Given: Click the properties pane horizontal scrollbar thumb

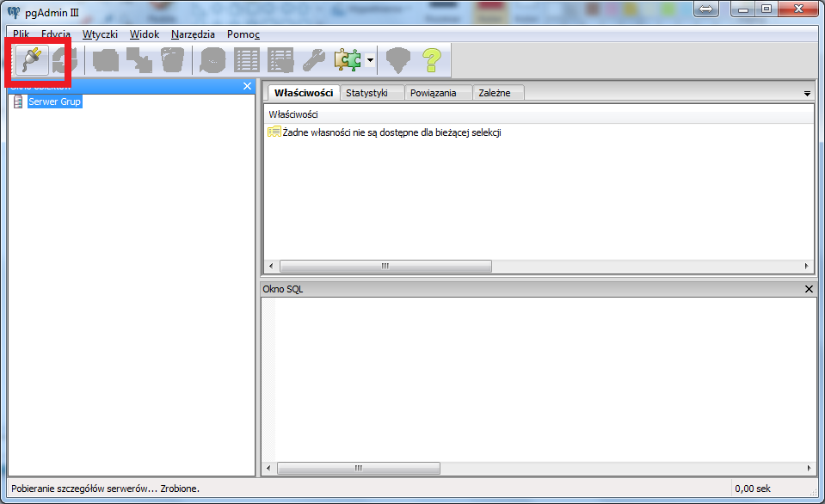Looking at the screenshot, I should coord(385,267).
